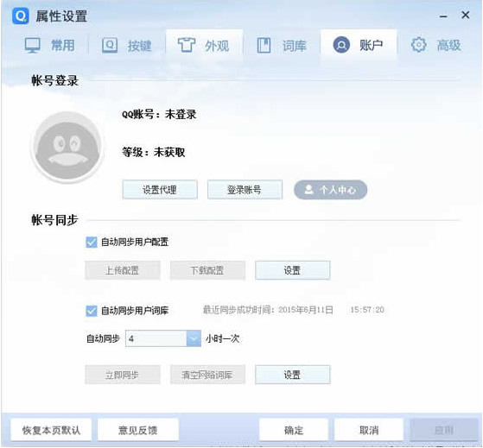The image size is (483, 448).
Task: Close the 属性设置 window
Action: [x=466, y=15]
